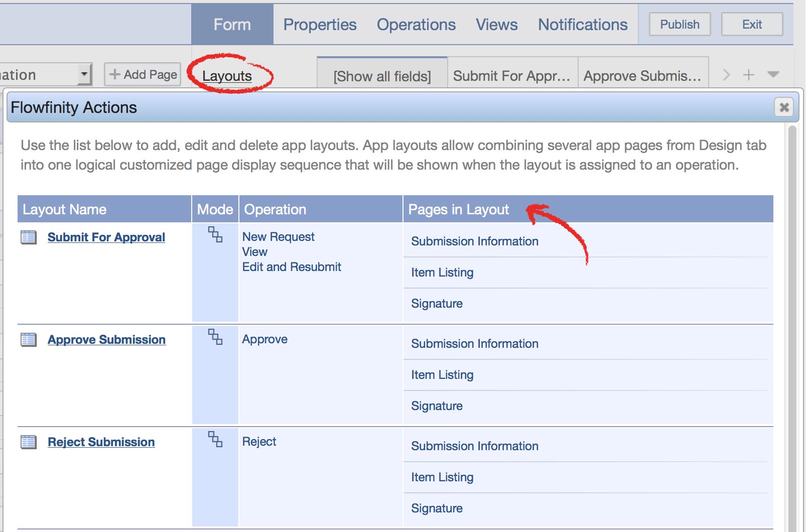Click Signature in Submit For Approval row
Viewport: 806px width, 532px height.
(437, 304)
